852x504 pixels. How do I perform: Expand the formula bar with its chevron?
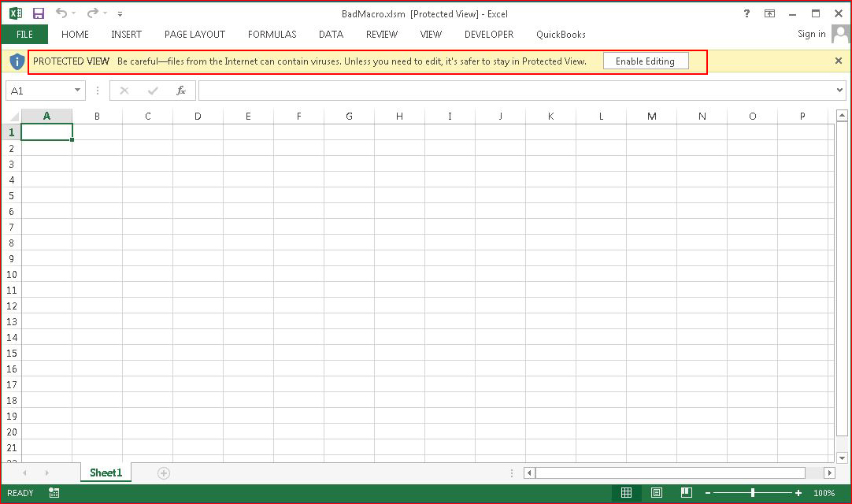840,91
